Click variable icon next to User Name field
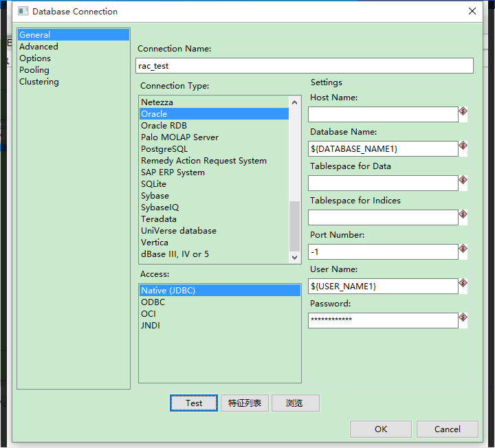Image resolution: width=495 pixels, height=448 pixels. 463,283
